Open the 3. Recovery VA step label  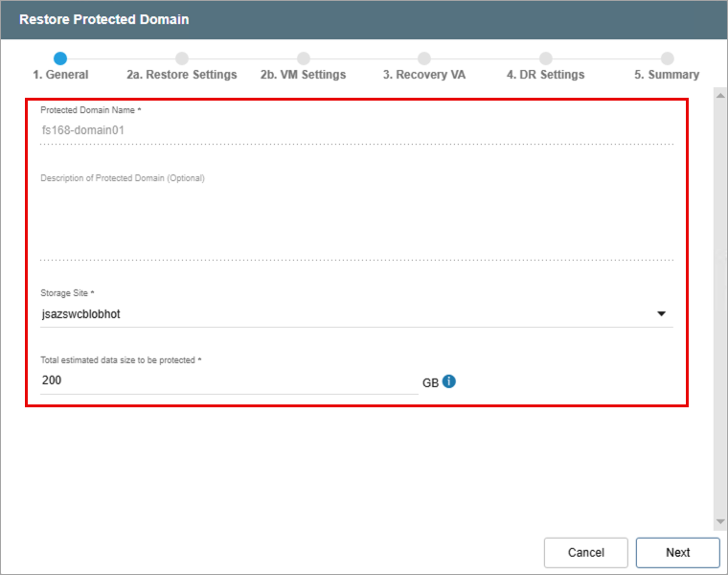(424, 75)
